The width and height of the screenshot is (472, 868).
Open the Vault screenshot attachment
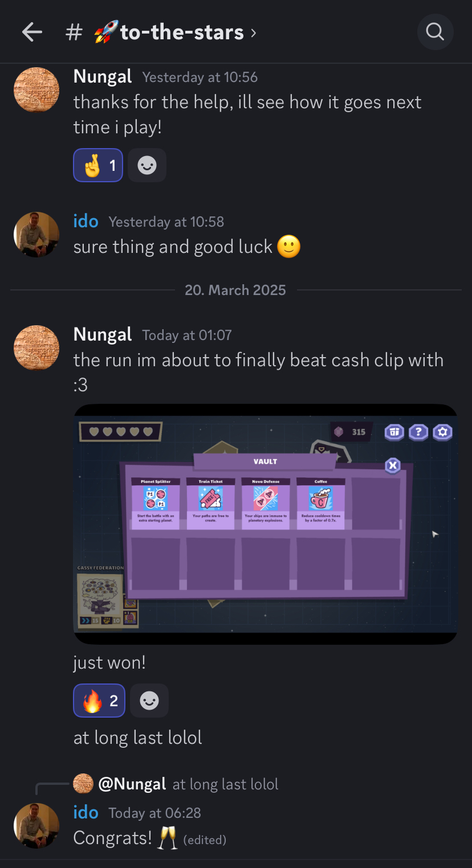(266, 524)
